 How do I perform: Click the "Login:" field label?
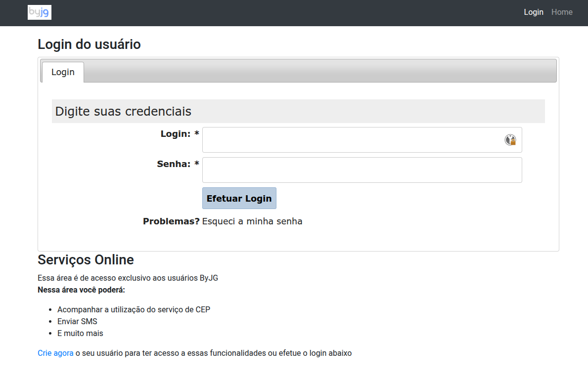(x=176, y=133)
